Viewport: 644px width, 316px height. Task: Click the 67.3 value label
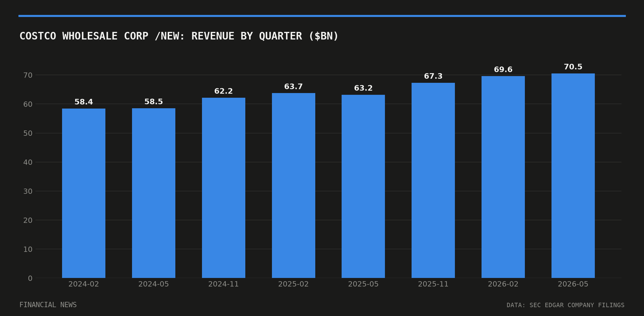(x=433, y=76)
